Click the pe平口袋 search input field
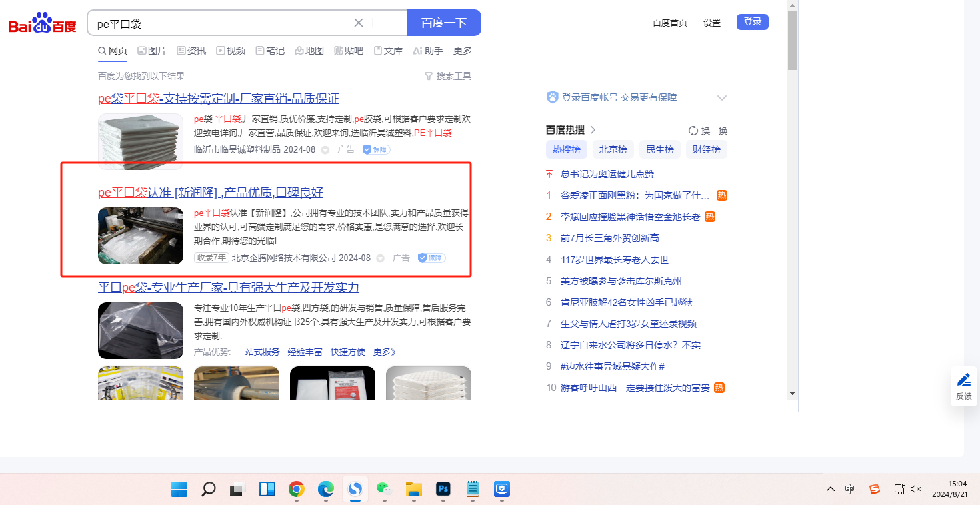Screen dimensions: 980x505 coord(220,23)
